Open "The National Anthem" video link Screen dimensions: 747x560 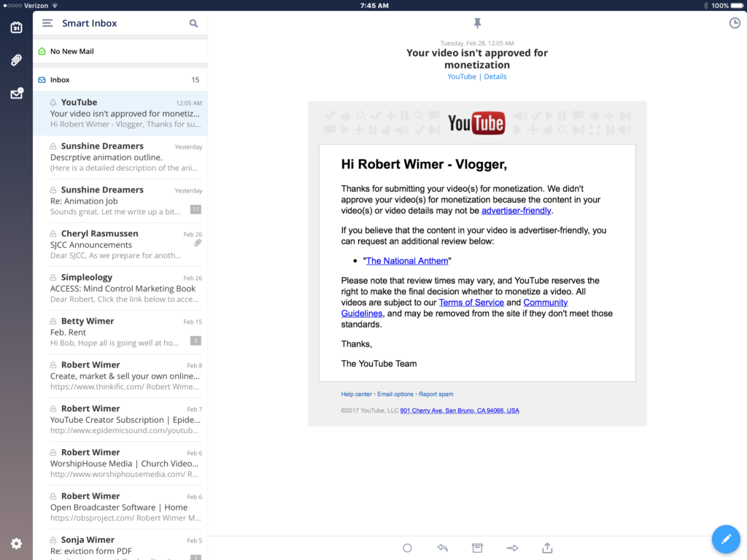point(407,261)
